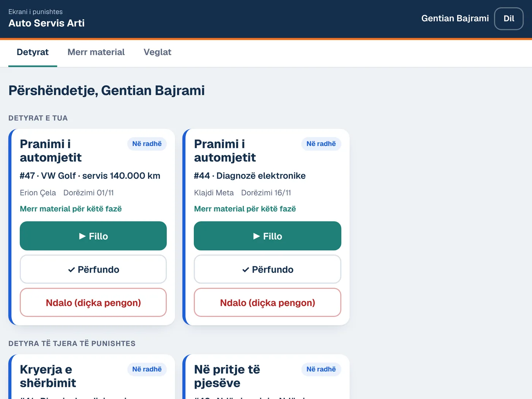Viewport: 532px width, 399px height.
Task: Block task #47 via Ndalo (diçka pengon)
Action: 93,302
